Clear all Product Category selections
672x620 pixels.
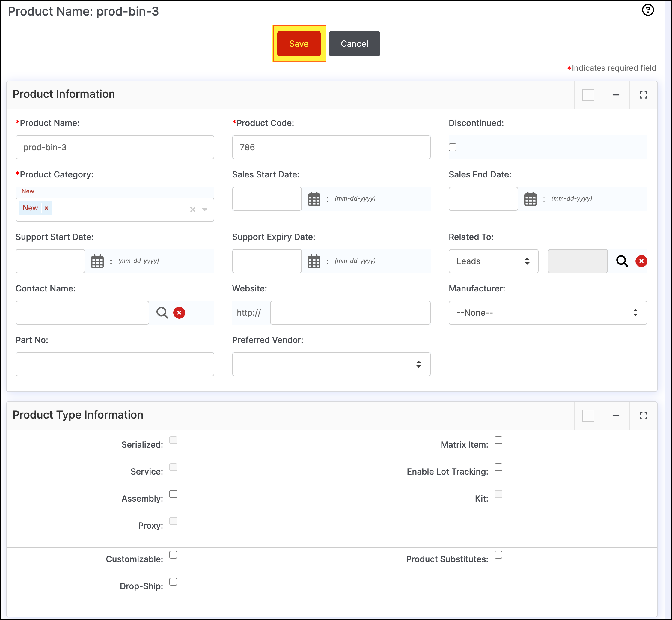(192, 210)
